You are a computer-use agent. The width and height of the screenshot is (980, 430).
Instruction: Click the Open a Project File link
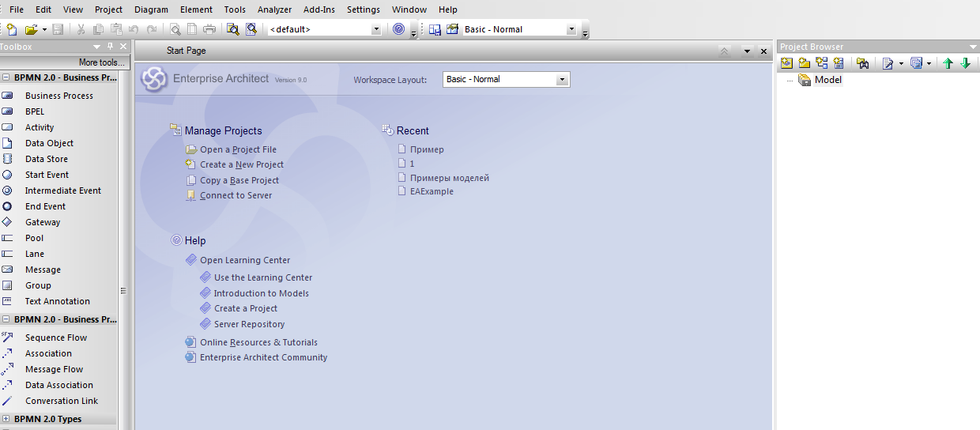coord(238,149)
